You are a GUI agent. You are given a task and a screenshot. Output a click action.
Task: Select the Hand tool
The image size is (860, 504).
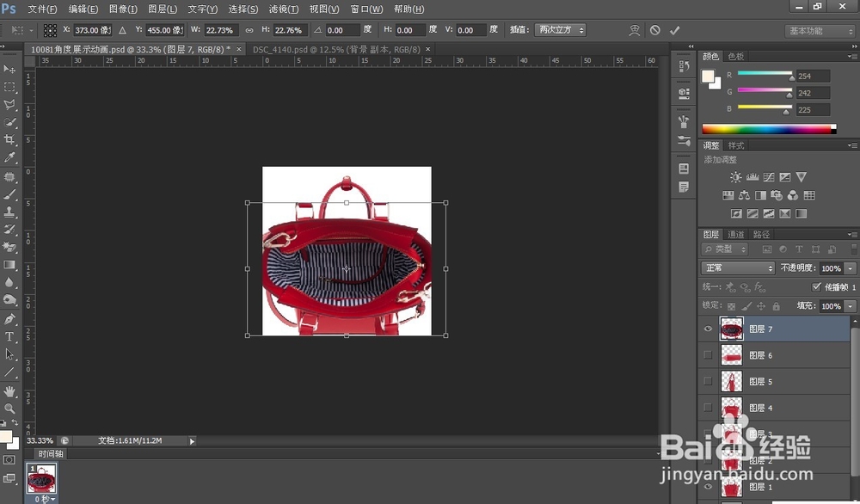[9, 391]
